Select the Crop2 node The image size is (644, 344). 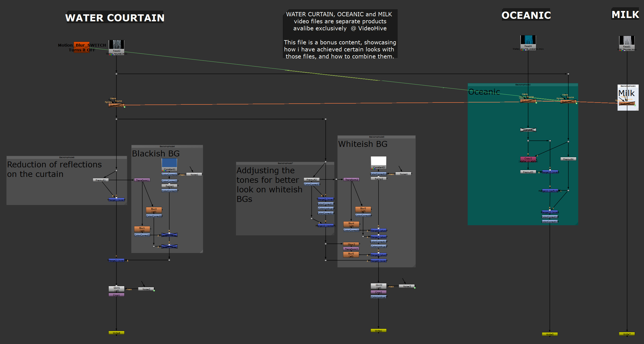[379, 292]
